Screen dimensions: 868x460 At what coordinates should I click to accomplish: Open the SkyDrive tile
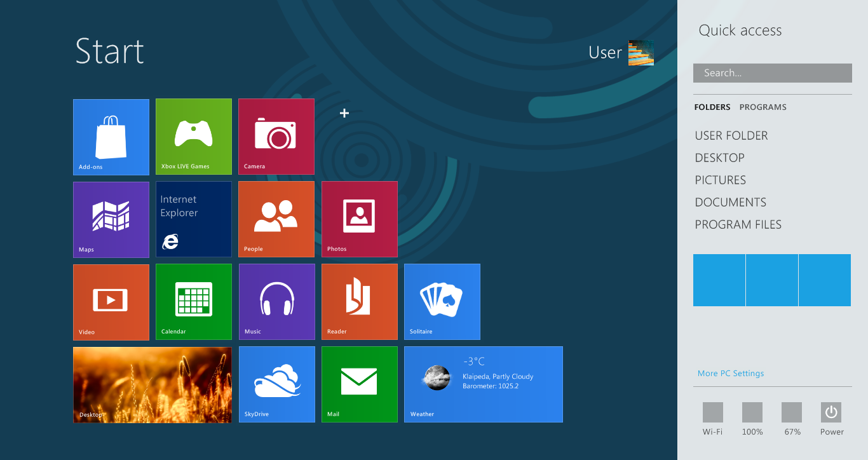[x=277, y=384]
